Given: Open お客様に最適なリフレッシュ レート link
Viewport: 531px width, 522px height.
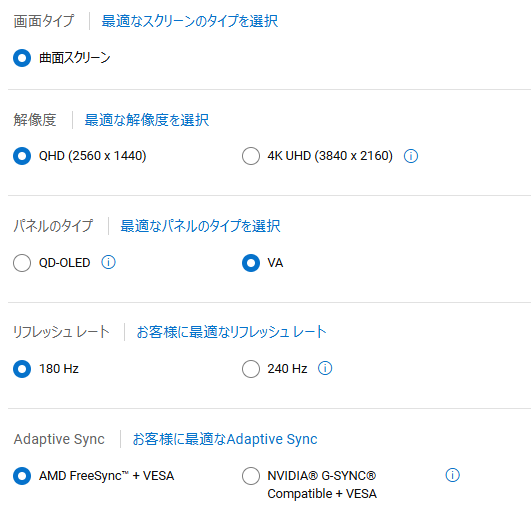Looking at the screenshot, I should (x=231, y=332).
